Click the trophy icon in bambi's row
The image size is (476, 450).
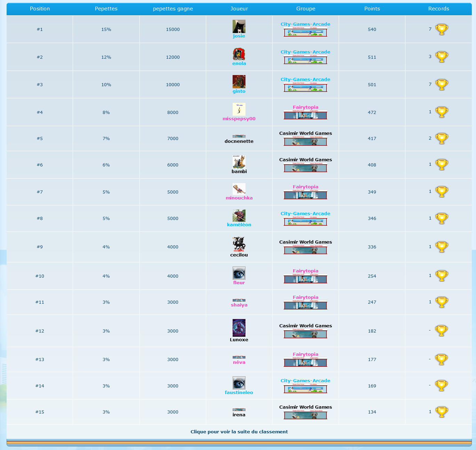click(x=442, y=165)
